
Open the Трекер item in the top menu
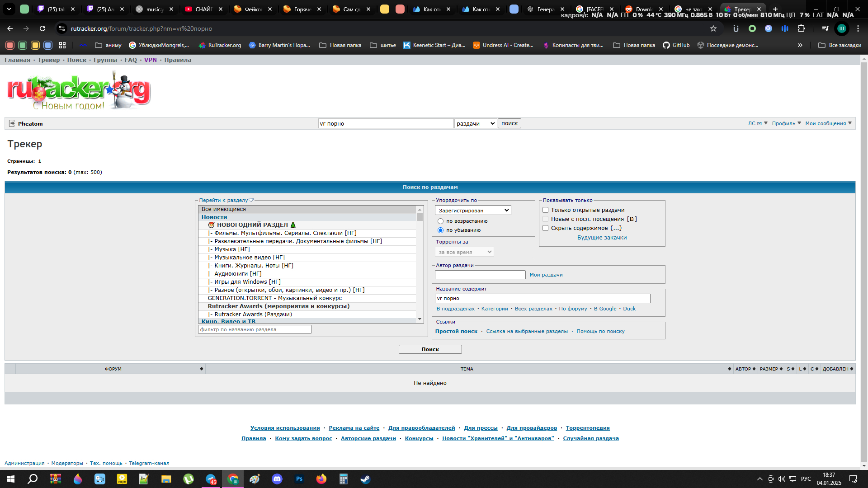[x=48, y=60]
